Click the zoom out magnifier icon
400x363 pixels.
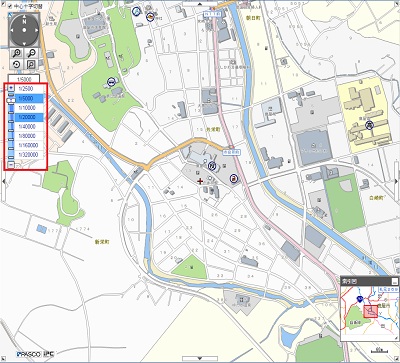31,53
